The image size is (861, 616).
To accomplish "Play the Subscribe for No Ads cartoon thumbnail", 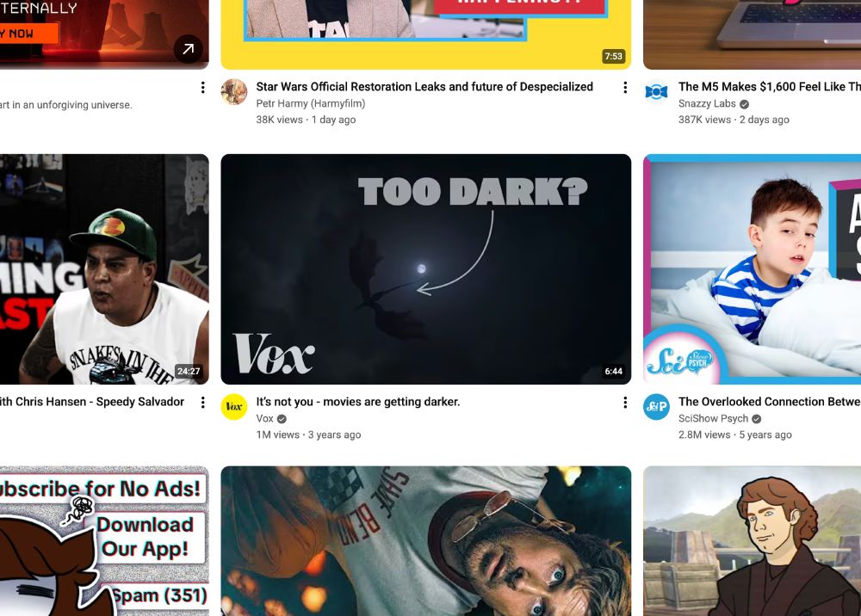I will click(104, 541).
